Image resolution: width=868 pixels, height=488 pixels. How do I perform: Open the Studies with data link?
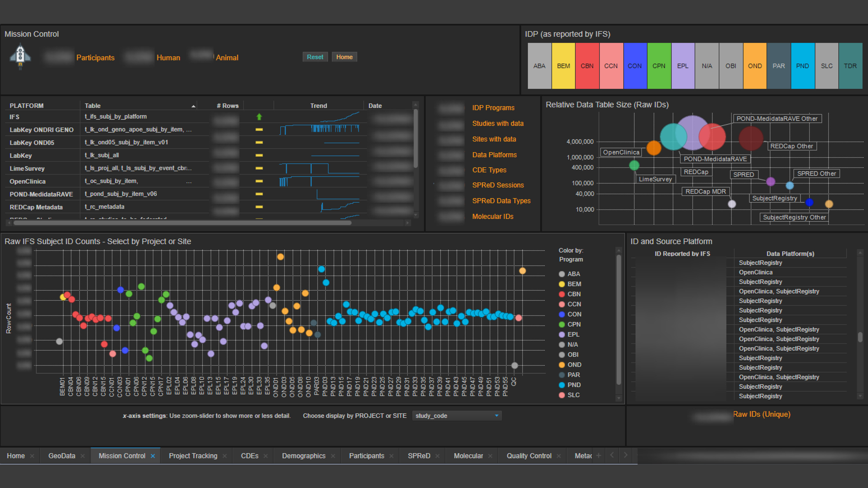498,123
